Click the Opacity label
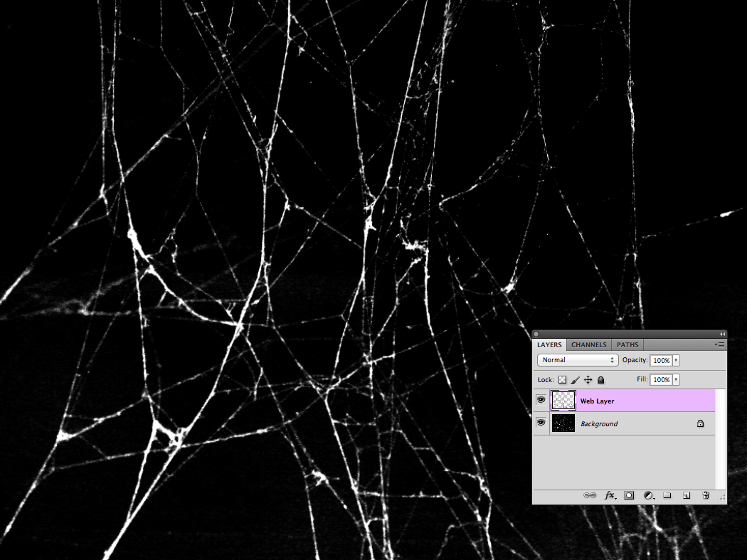 (x=635, y=360)
